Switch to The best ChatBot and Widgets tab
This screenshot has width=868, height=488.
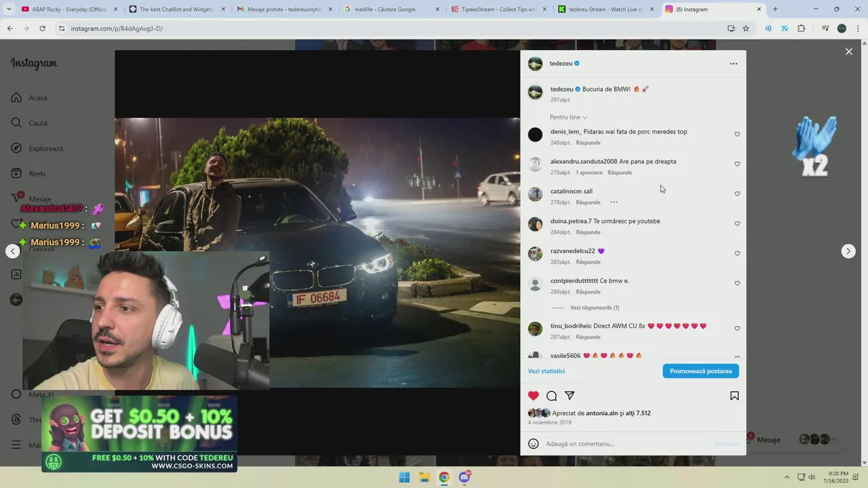pos(176,9)
